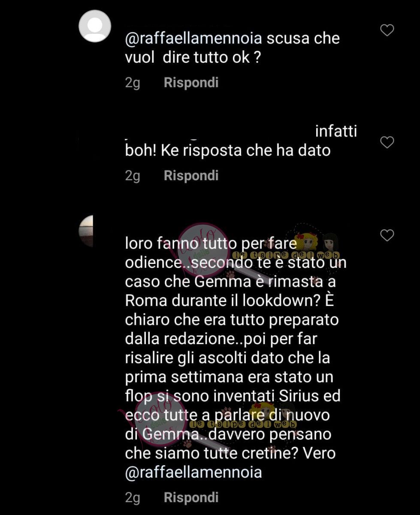
Task: Click Rispondi under the comment about Gemma
Action: (191, 497)
